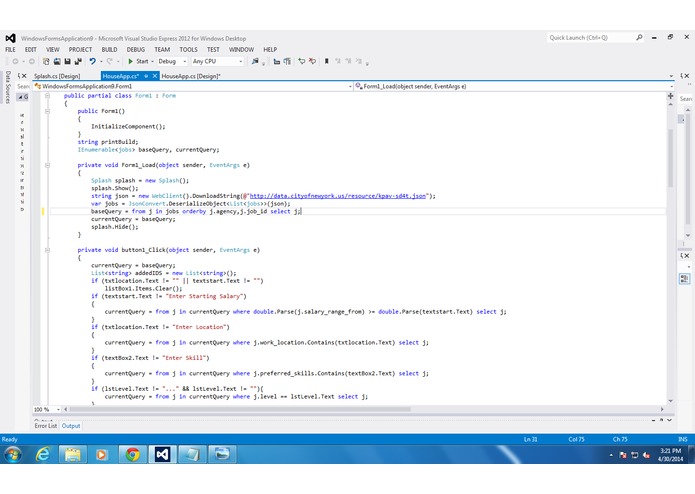The height and width of the screenshot is (494, 695).
Task: Click the Undo arrow icon
Action: 92,61
